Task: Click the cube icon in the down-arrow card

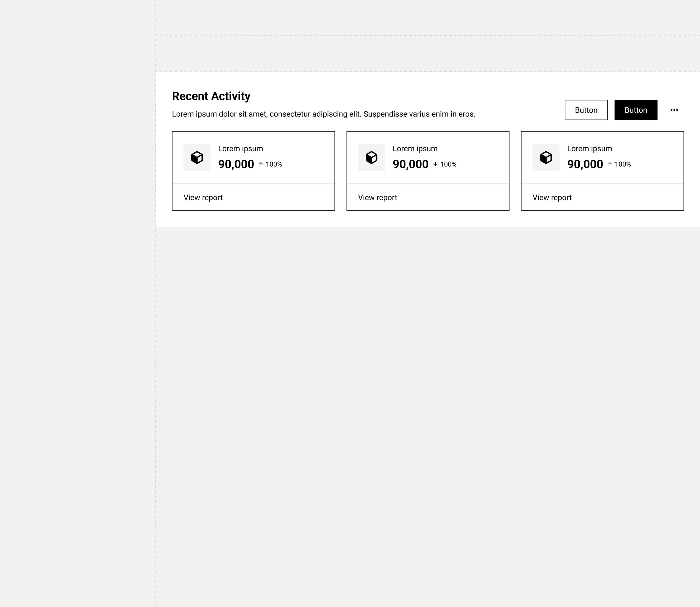Action: [x=371, y=157]
